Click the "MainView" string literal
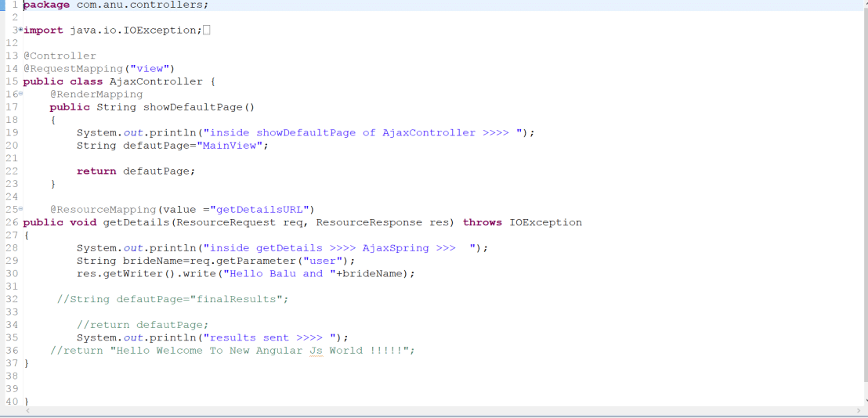868x418 pixels. [x=229, y=146]
